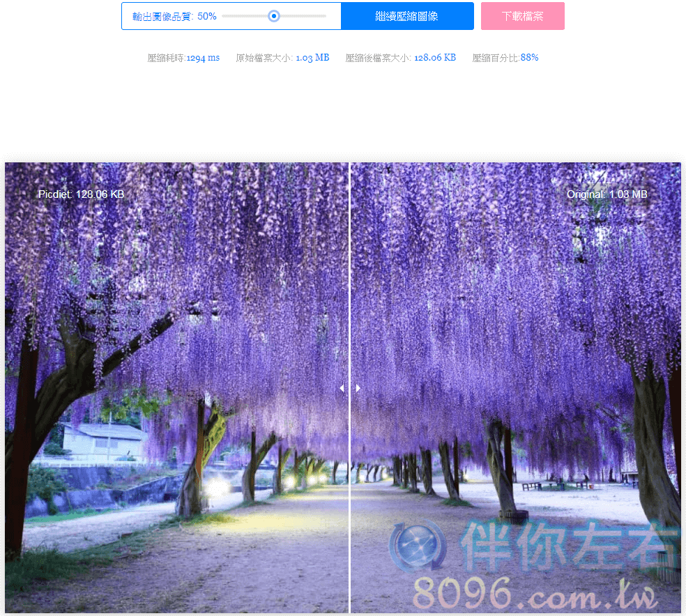Click the 壓縮耗時 1294 ms value
Image resolution: width=686 pixels, height=616 pixels.
[x=203, y=58]
